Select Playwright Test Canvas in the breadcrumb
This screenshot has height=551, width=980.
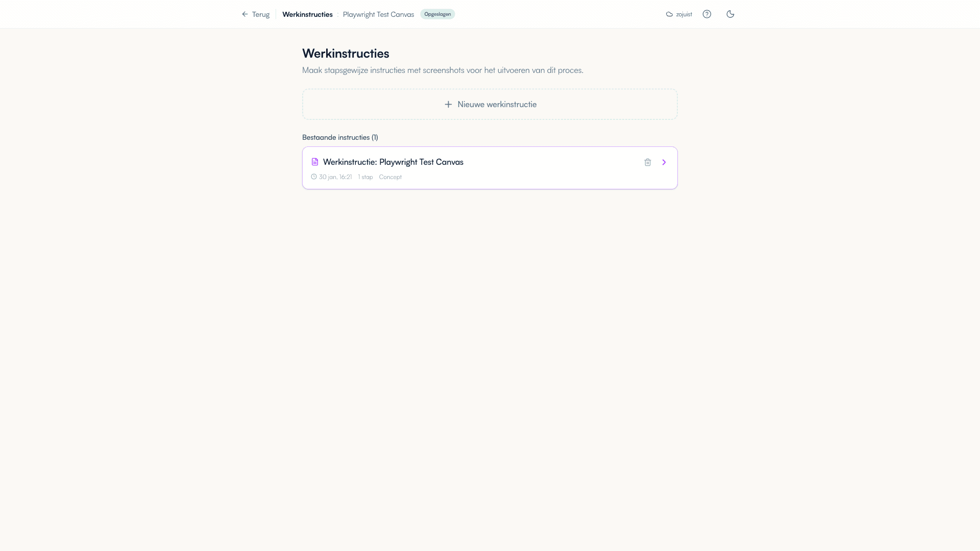click(378, 14)
